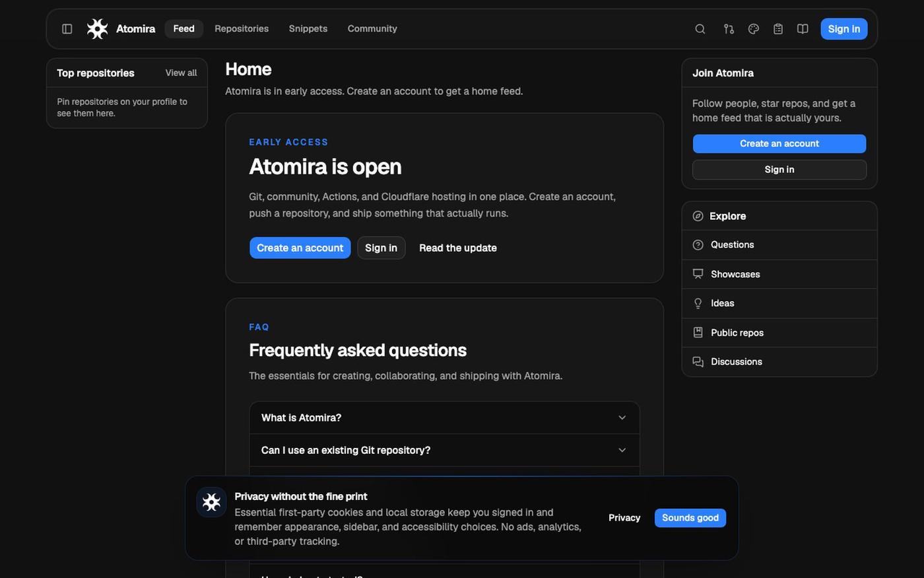This screenshot has width=924, height=578.
Task: Click View all in Top repositories
Action: coord(181,73)
